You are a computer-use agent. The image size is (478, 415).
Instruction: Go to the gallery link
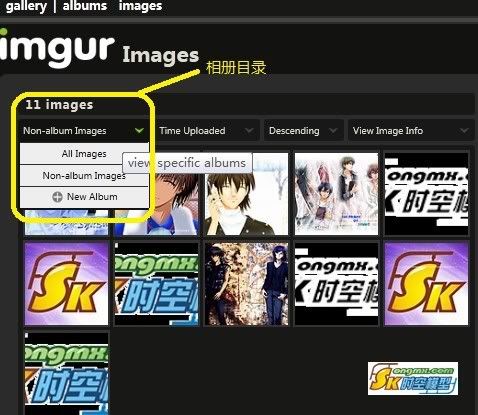26,6
